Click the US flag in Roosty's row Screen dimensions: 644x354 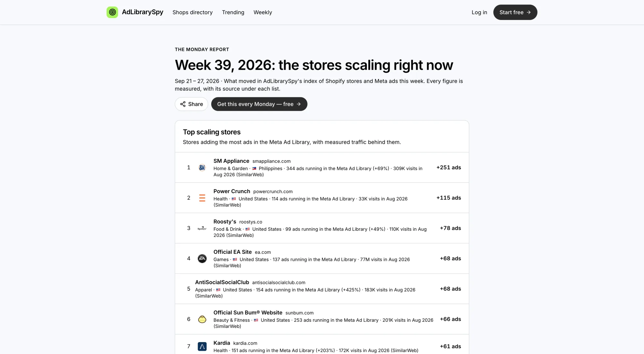(248, 229)
